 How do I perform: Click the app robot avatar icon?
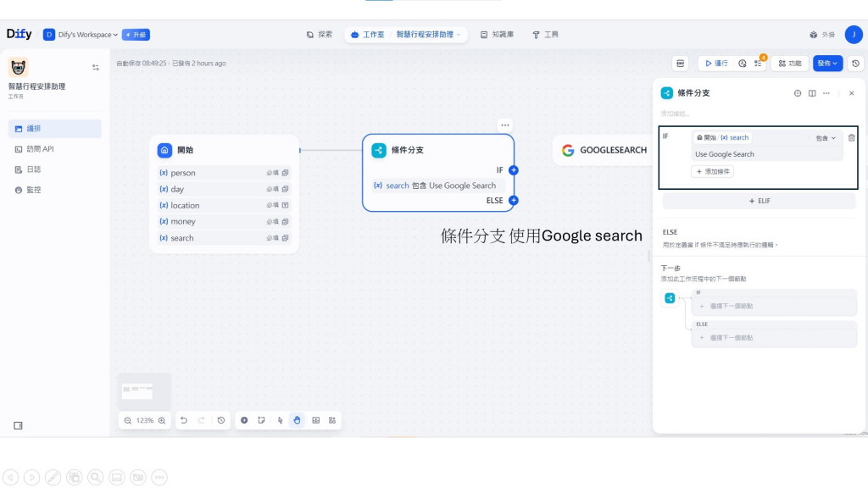19,68
